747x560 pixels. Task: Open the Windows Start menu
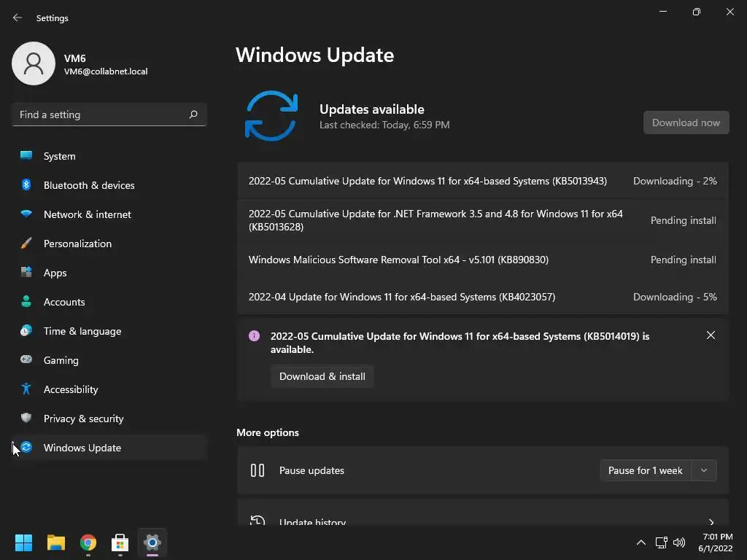point(23,542)
